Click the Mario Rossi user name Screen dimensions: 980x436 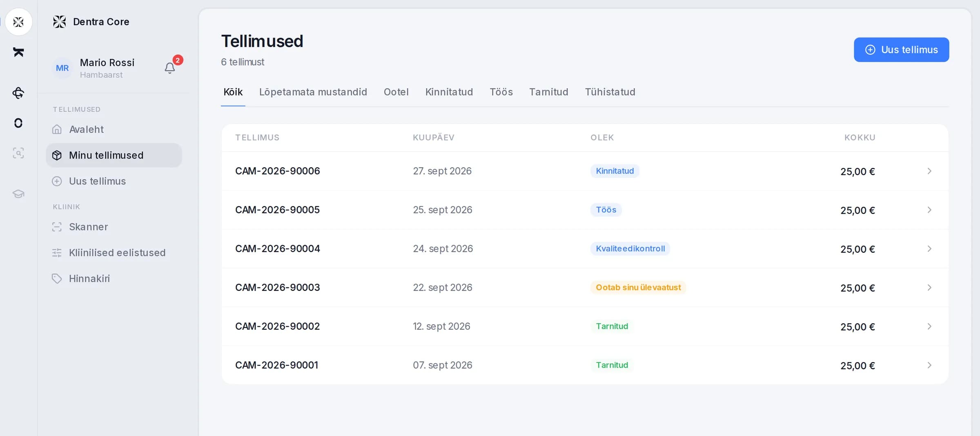click(x=107, y=63)
